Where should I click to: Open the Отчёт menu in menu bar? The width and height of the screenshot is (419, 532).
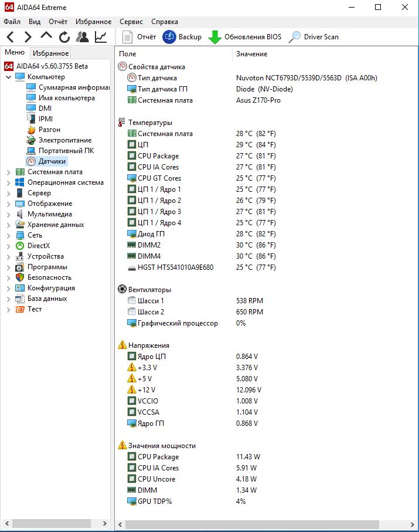pos(58,22)
